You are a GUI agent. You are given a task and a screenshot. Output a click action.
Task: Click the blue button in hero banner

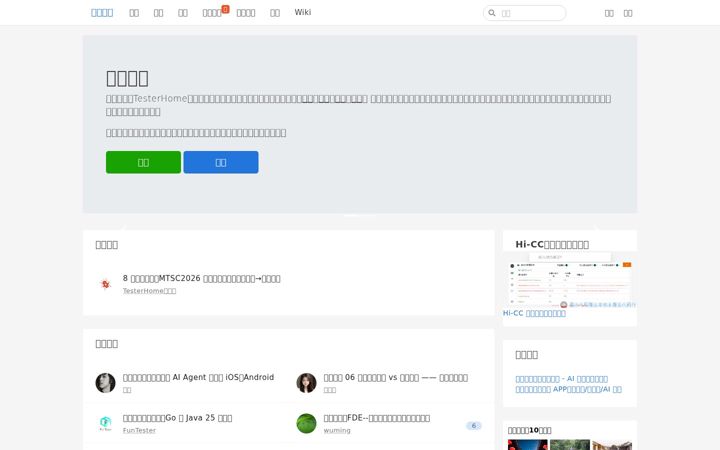pos(221,162)
